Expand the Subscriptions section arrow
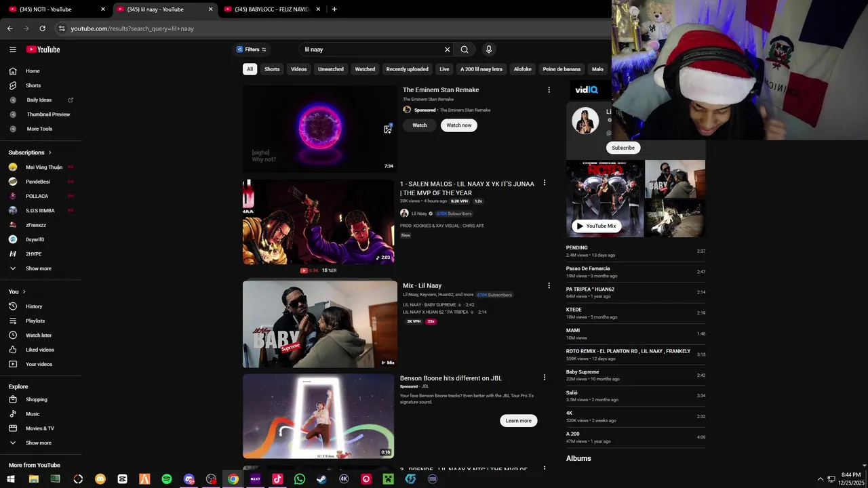 click(50, 152)
